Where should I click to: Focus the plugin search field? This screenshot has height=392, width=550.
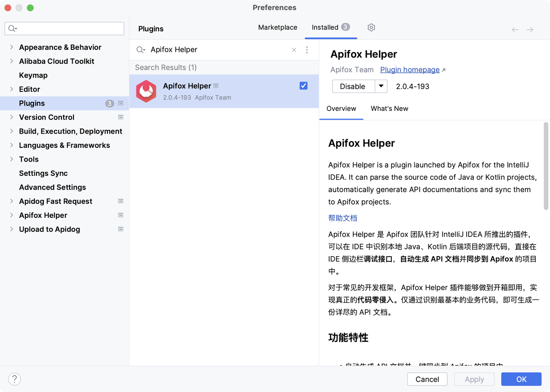tap(219, 50)
